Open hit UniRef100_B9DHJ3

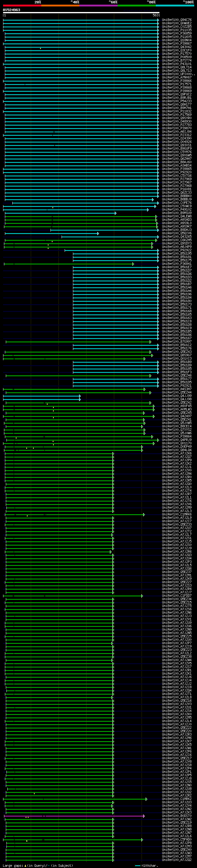(177, 230)
